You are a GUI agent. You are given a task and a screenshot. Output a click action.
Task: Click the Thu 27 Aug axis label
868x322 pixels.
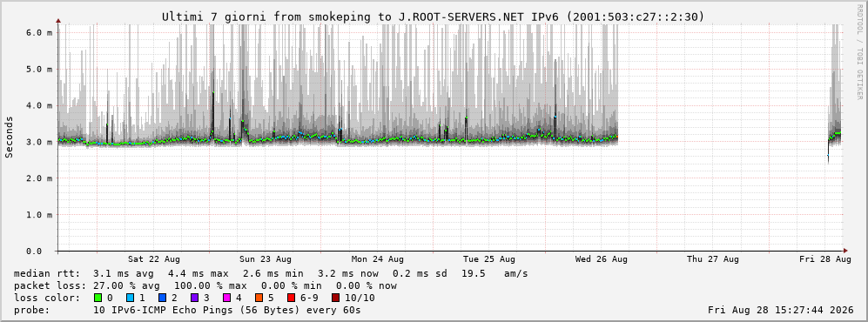coord(713,259)
